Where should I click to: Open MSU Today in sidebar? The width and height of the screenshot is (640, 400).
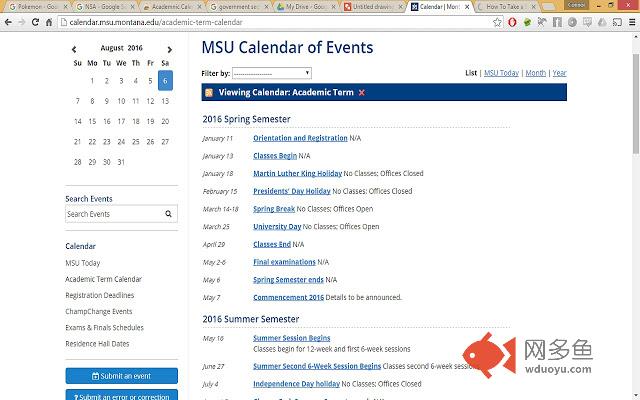[83, 263]
